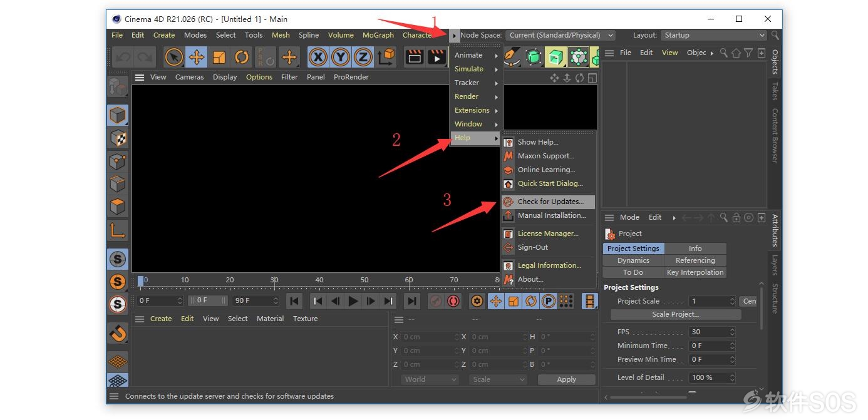
Task: Click the Make Editable icon
Action: point(117,86)
